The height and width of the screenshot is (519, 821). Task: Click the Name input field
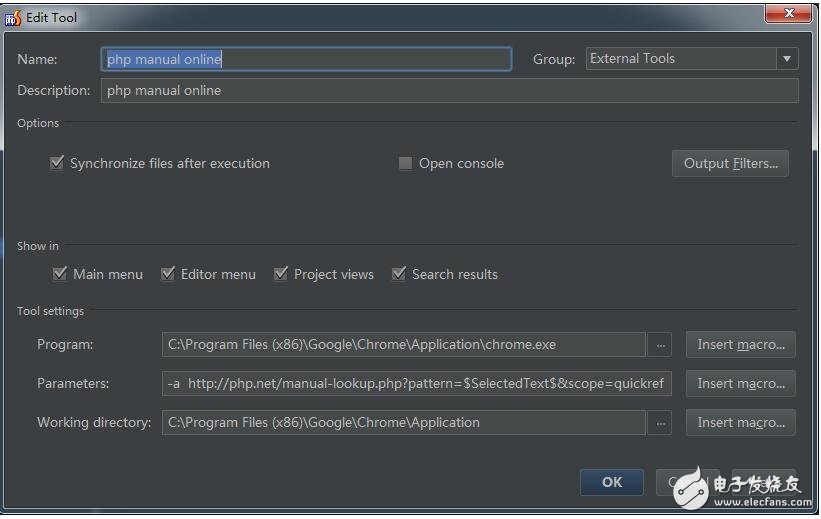click(x=306, y=59)
